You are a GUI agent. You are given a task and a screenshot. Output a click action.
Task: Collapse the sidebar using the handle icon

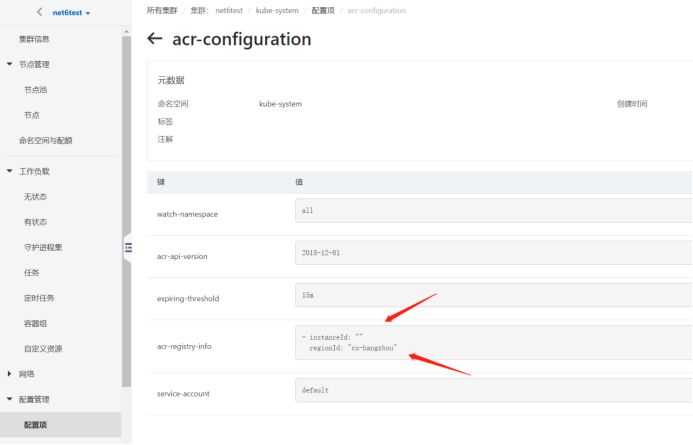(128, 247)
